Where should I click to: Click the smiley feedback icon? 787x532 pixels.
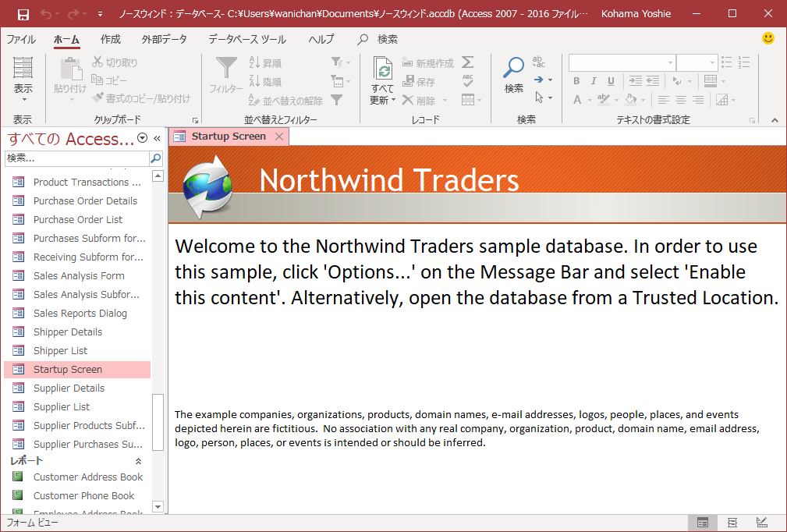768,38
